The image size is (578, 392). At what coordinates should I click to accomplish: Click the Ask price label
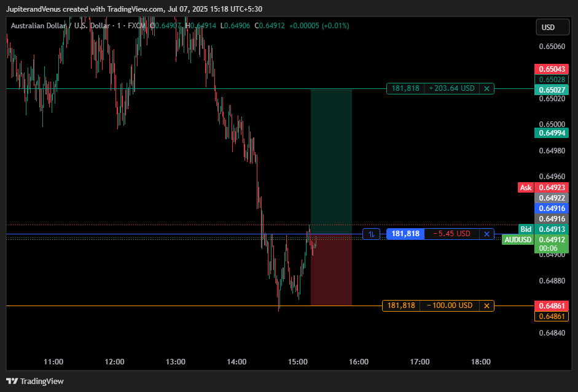pyautogui.click(x=526, y=188)
